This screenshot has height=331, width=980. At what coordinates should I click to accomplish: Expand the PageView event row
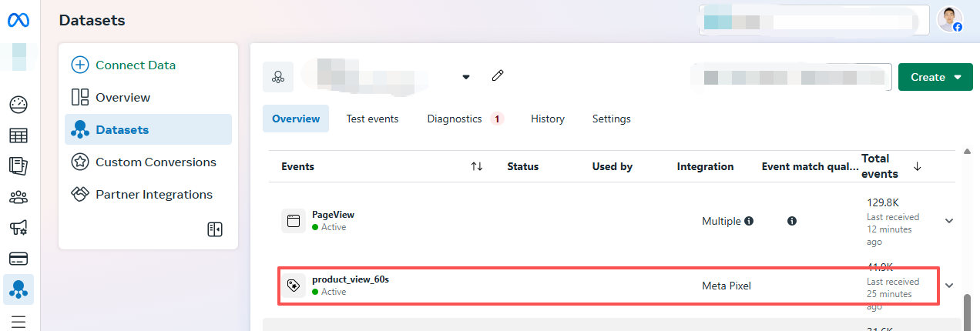click(x=949, y=221)
